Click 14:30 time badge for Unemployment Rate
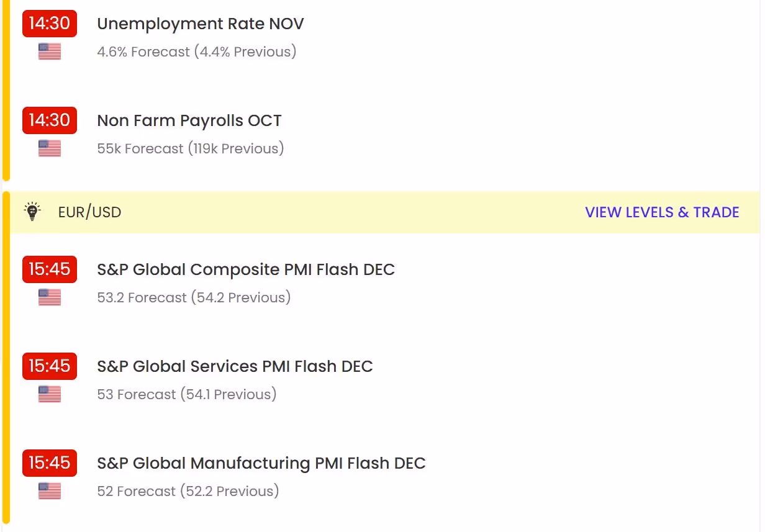Screen dimensions: 765x532 tap(50, 24)
